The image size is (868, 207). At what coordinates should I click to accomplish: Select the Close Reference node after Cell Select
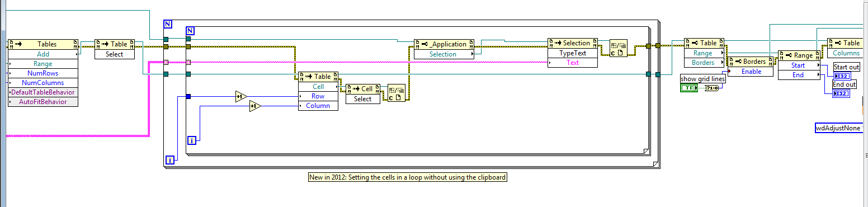396,93
